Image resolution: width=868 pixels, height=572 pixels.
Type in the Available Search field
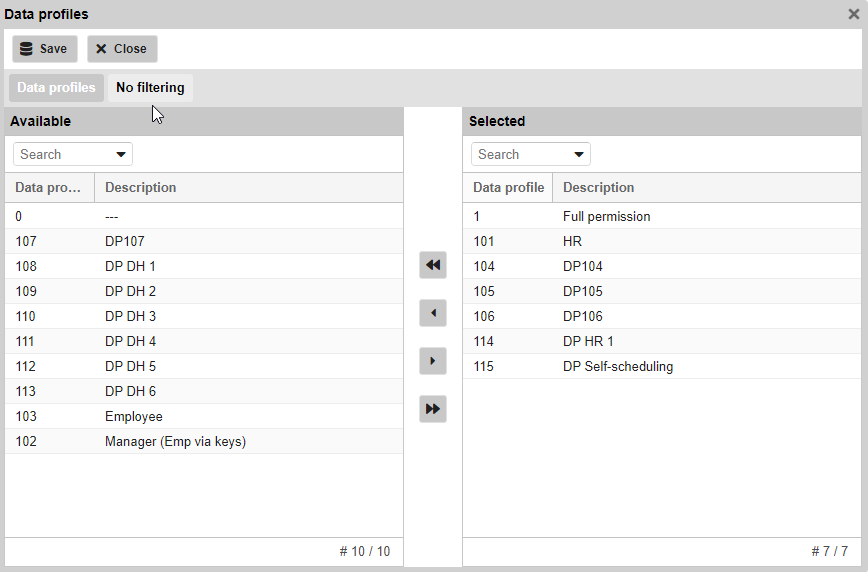tap(62, 154)
